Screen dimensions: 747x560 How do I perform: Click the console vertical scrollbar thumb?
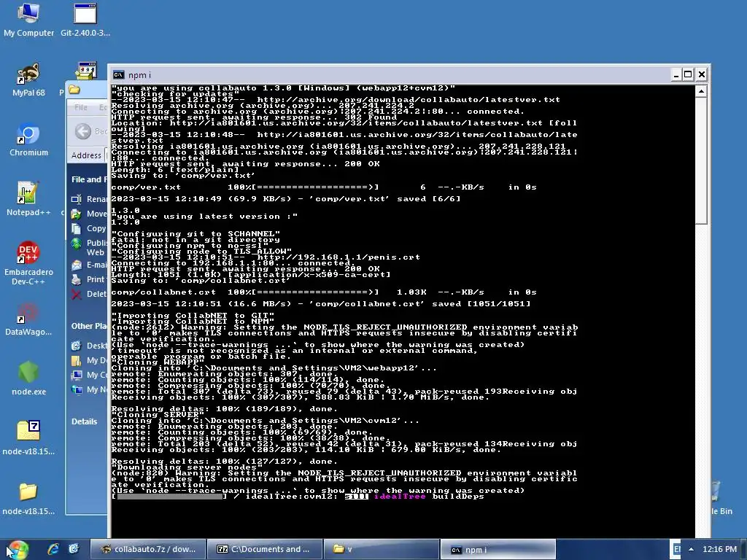(x=701, y=160)
